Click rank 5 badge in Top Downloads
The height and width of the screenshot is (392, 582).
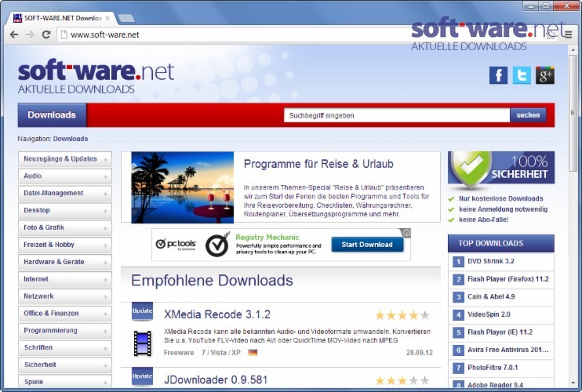(458, 332)
